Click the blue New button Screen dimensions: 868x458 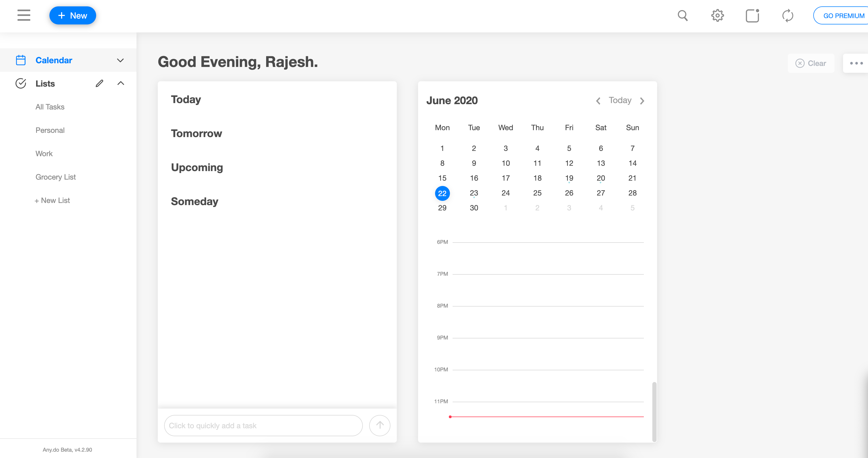[73, 15]
